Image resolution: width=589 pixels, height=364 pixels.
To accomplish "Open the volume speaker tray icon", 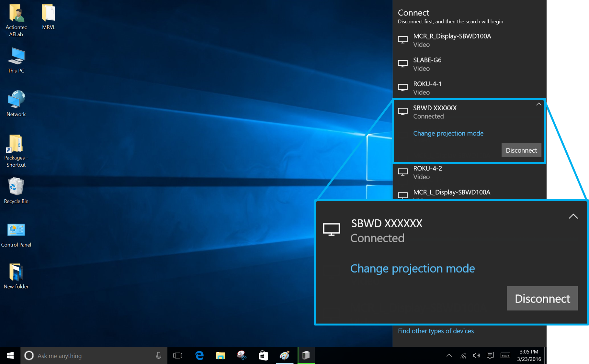I will [x=476, y=356].
